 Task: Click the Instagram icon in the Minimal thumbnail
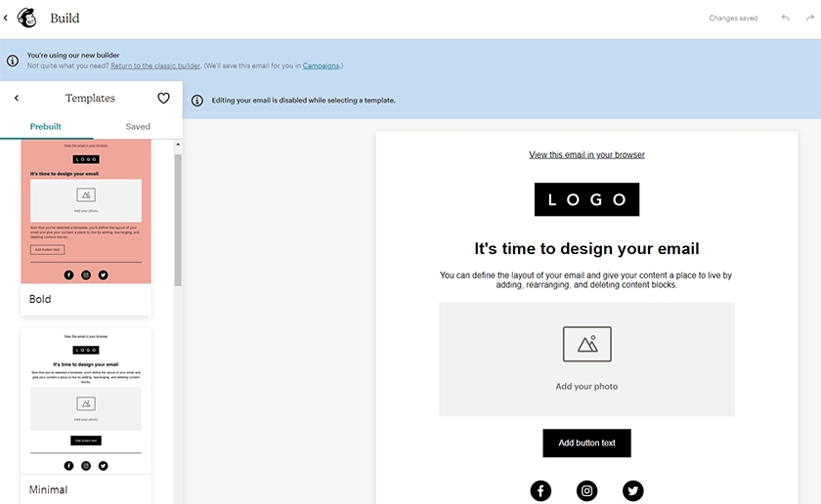(86, 466)
